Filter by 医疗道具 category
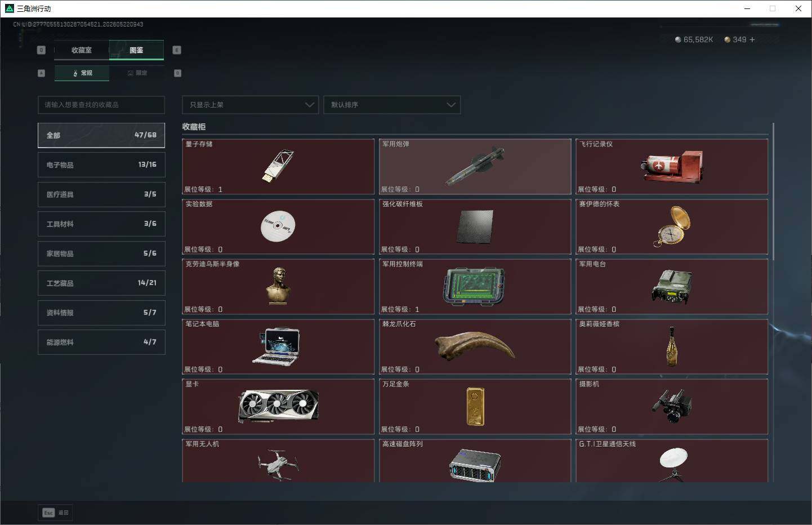 point(101,194)
